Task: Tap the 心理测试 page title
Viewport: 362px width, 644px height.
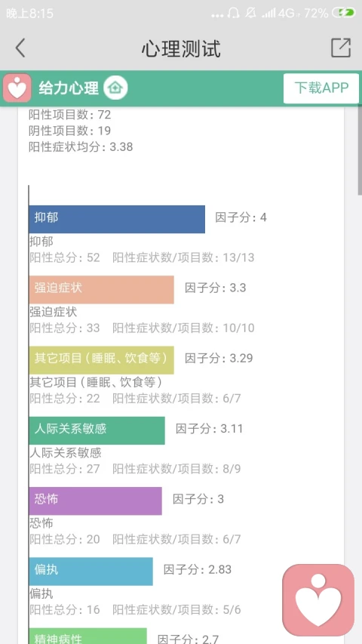Action: [x=181, y=48]
